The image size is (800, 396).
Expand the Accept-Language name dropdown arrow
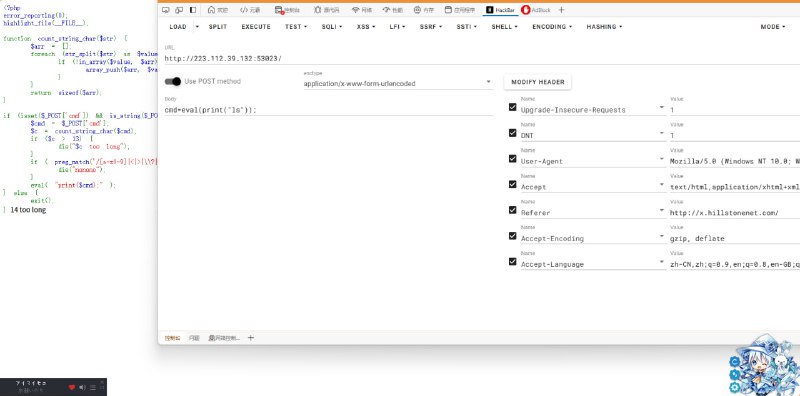662,262
